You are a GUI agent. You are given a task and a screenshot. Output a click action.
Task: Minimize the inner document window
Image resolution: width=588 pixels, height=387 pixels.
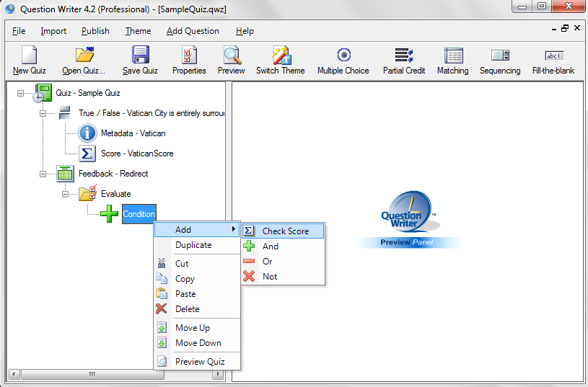pos(554,30)
